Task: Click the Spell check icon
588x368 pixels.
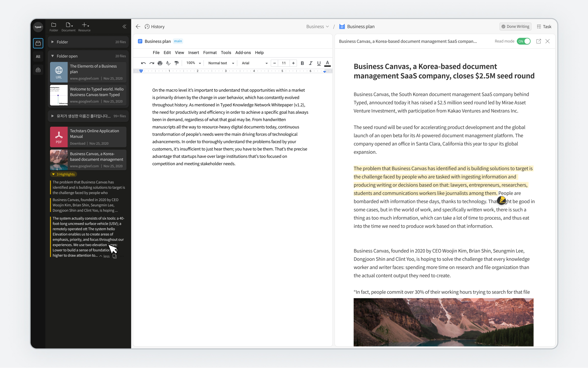Action: coord(168,63)
